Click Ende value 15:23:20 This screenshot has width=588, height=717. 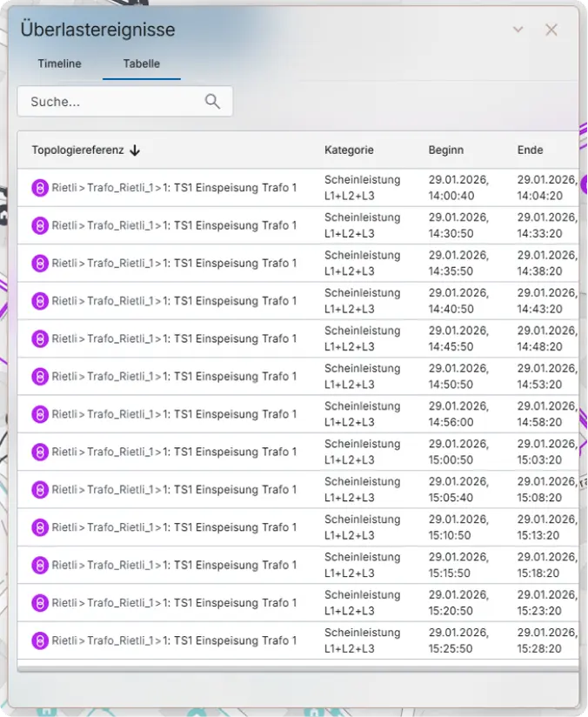point(547,603)
